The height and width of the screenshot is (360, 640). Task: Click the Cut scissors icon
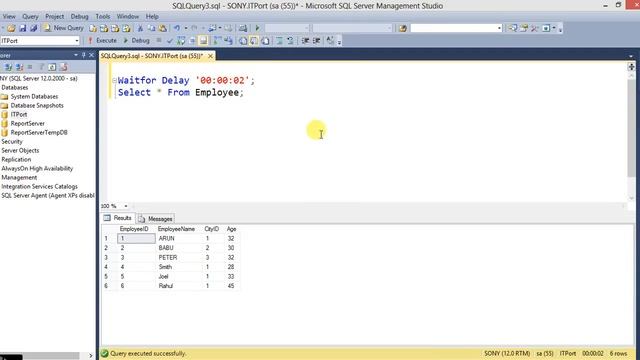140,28
